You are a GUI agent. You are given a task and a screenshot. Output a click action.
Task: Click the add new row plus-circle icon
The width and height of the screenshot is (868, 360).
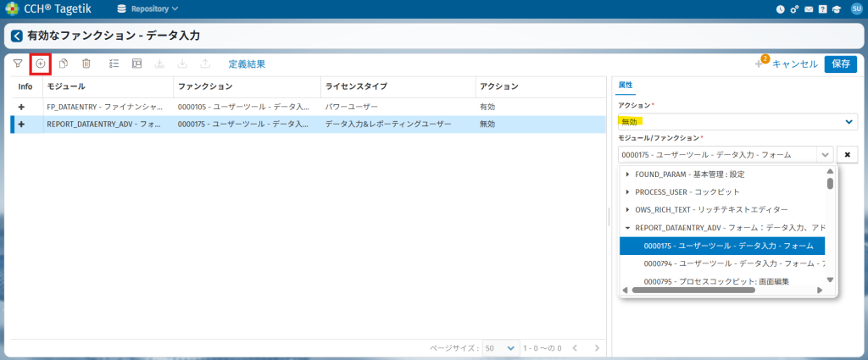click(40, 64)
